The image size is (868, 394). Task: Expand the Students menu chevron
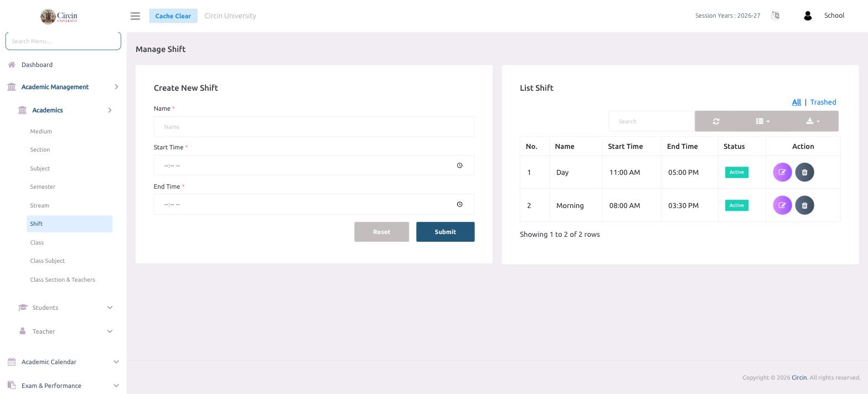(x=110, y=308)
